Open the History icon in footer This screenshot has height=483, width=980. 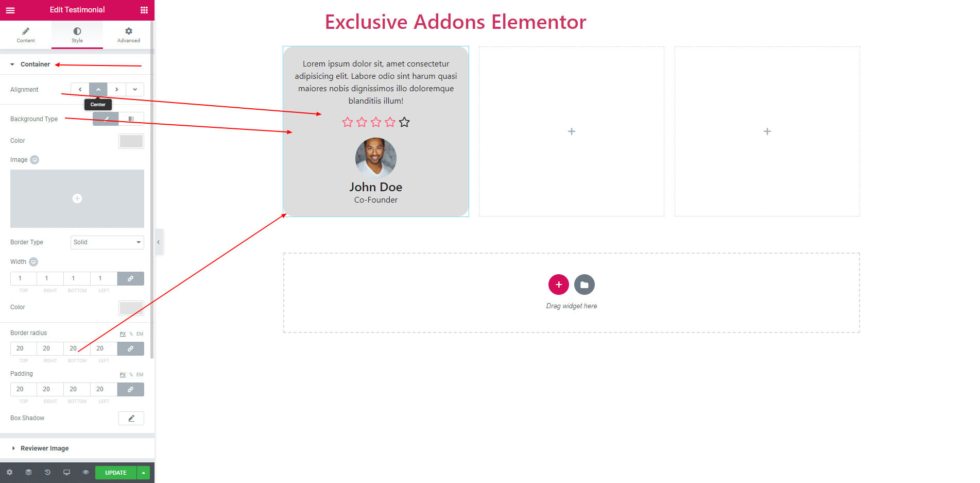point(47,472)
